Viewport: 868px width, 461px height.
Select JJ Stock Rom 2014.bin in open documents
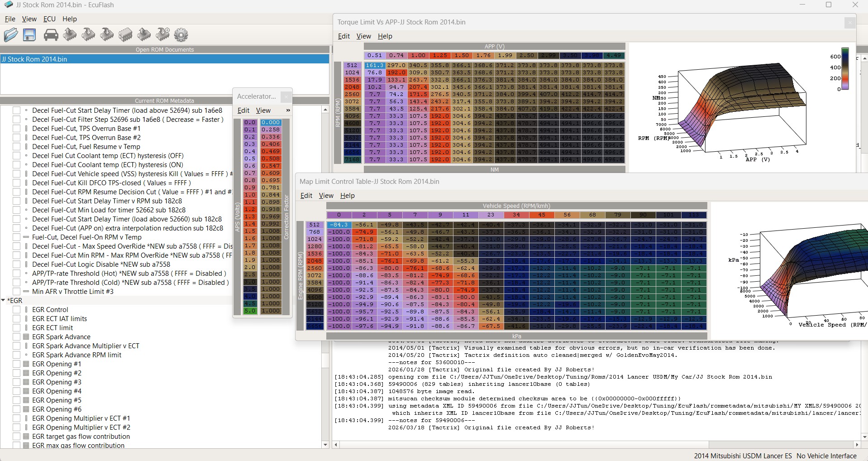point(34,59)
